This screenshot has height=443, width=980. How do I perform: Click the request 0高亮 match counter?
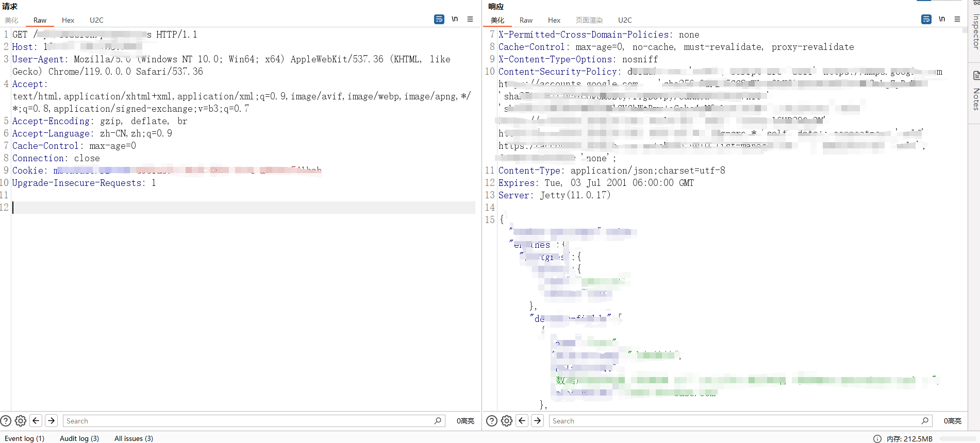[x=465, y=421]
